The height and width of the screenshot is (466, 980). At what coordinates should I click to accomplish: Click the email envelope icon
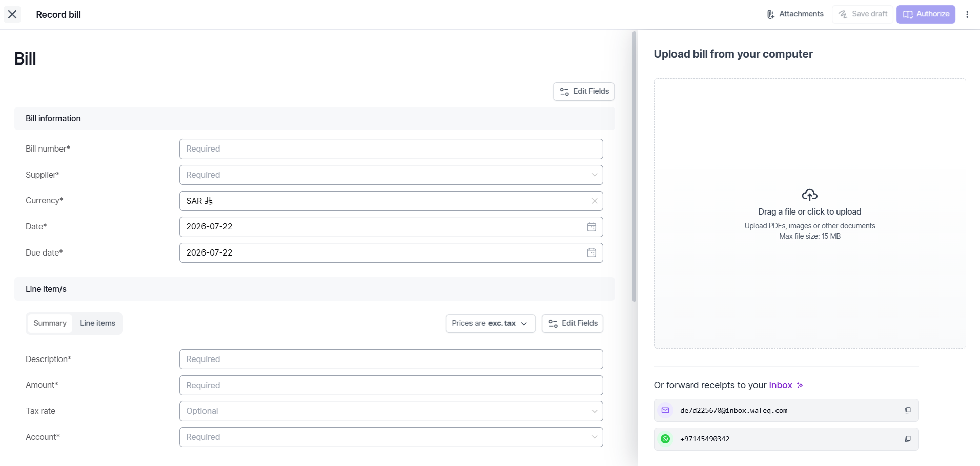(665, 411)
